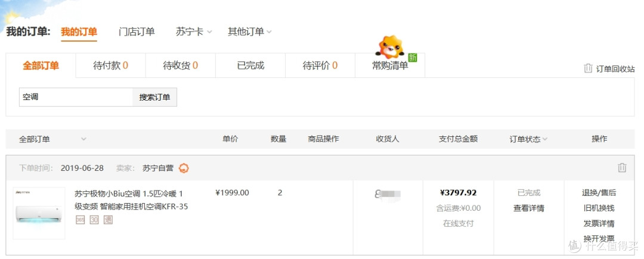This screenshot has width=644, height=259.
Task: Expand the 全部订单 column header dropdown
Action: tap(83, 139)
